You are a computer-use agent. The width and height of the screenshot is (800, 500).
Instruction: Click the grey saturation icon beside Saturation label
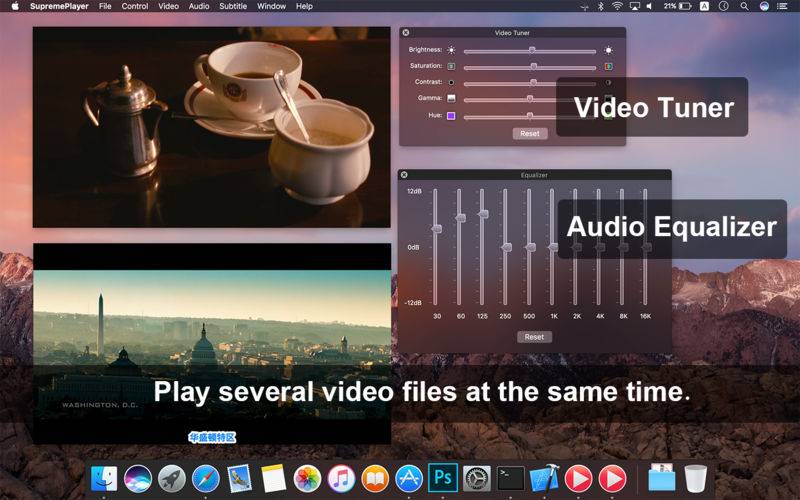[451, 66]
